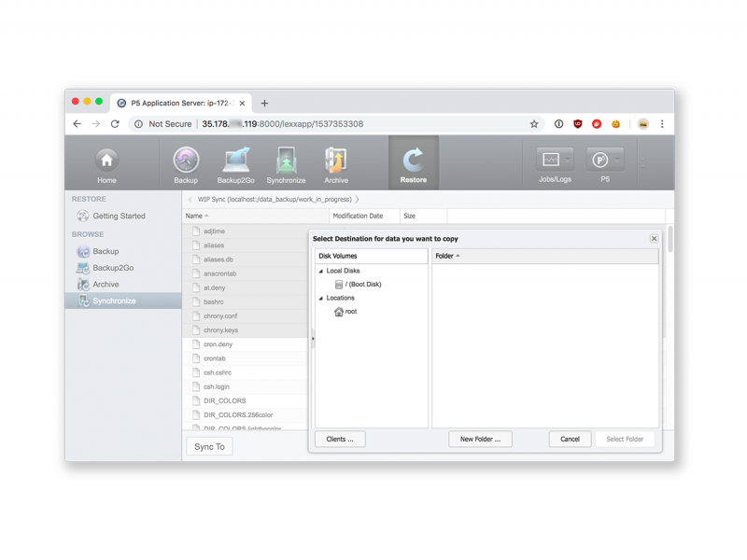The height and width of the screenshot is (560, 747).
Task: Click the dialog's left edge splitter handle
Action: (313, 339)
